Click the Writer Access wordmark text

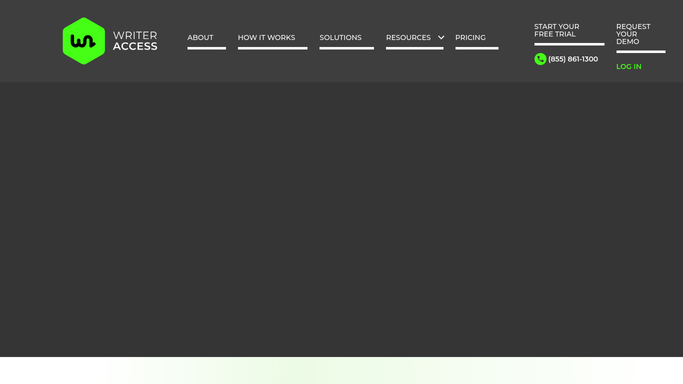(x=135, y=41)
